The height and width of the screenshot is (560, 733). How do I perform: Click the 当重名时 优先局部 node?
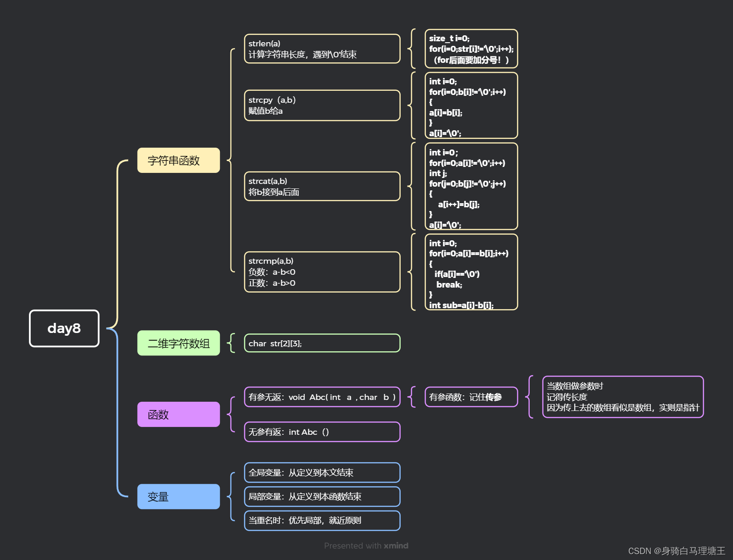[x=322, y=521]
